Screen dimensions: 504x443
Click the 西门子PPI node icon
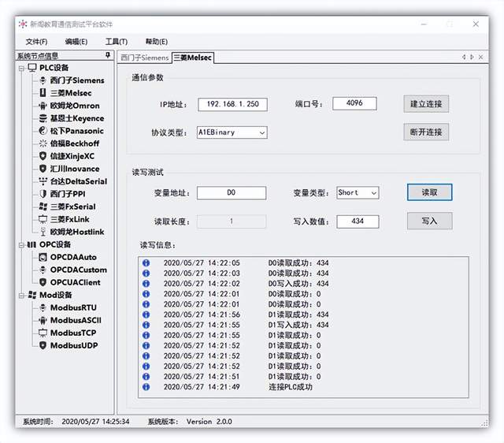43,194
